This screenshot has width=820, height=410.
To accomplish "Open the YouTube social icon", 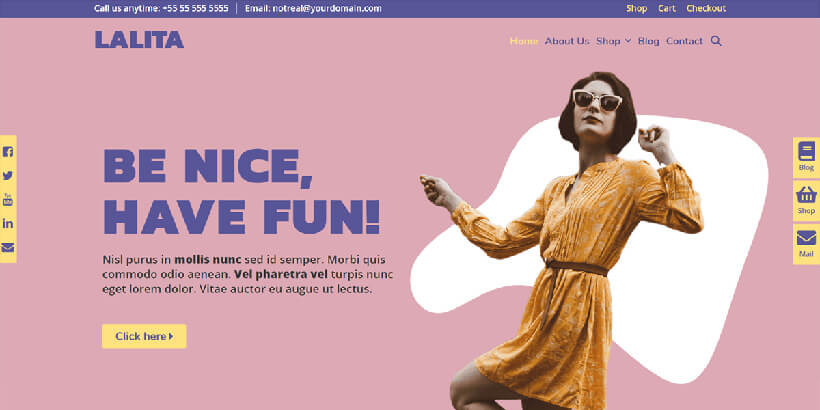I will click(x=8, y=199).
